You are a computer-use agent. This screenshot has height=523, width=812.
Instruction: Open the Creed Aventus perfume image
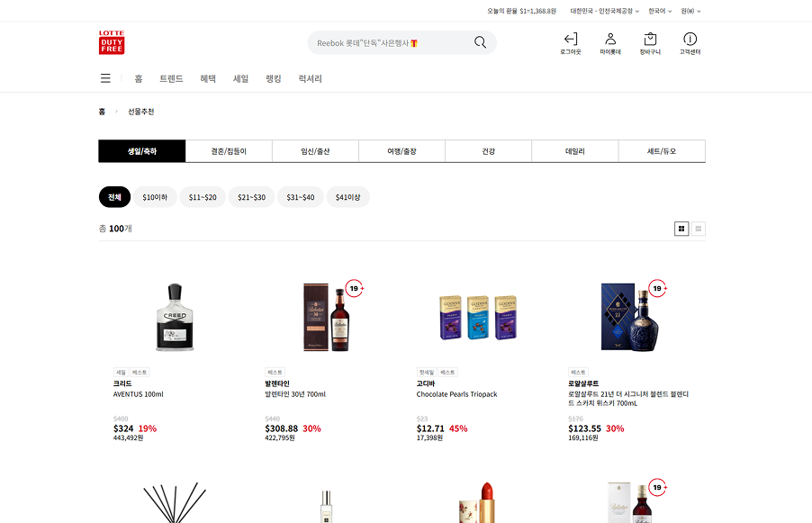175,317
